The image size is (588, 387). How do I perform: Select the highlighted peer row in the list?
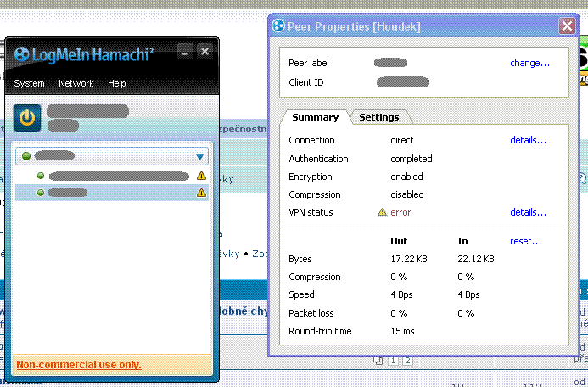pyautogui.click(x=112, y=193)
